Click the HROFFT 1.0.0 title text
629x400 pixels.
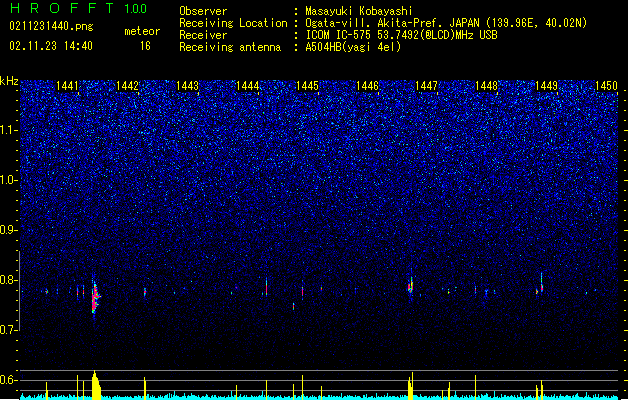(79, 8)
